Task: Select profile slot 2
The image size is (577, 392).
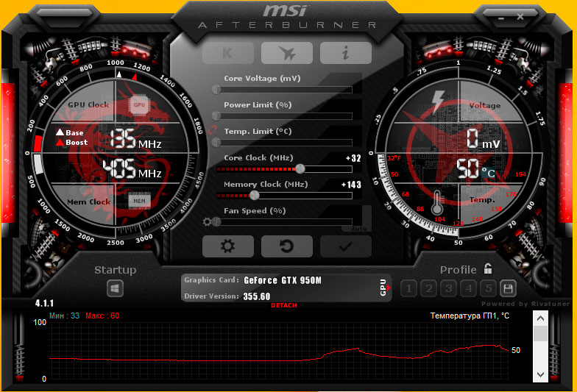Action: click(x=428, y=288)
